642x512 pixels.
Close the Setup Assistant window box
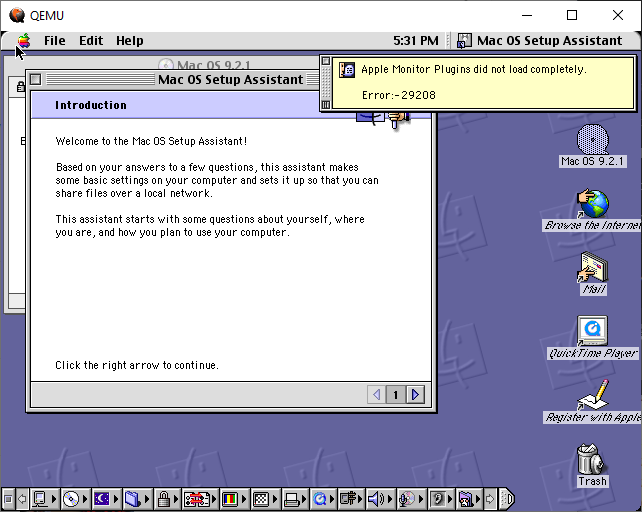point(36,79)
